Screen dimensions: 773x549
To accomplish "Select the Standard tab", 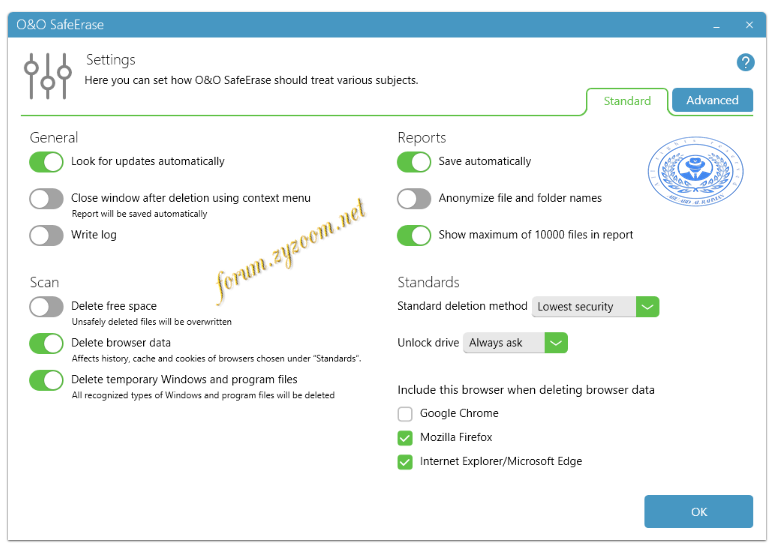I will tap(627, 101).
